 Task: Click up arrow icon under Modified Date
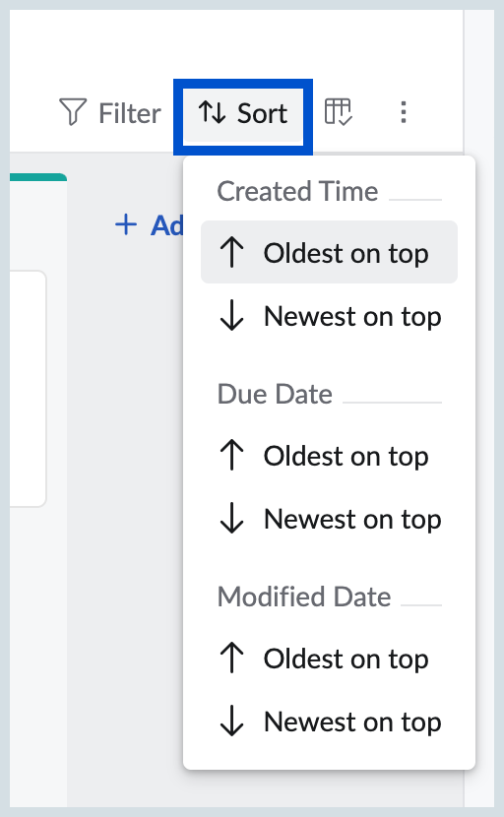click(x=231, y=658)
